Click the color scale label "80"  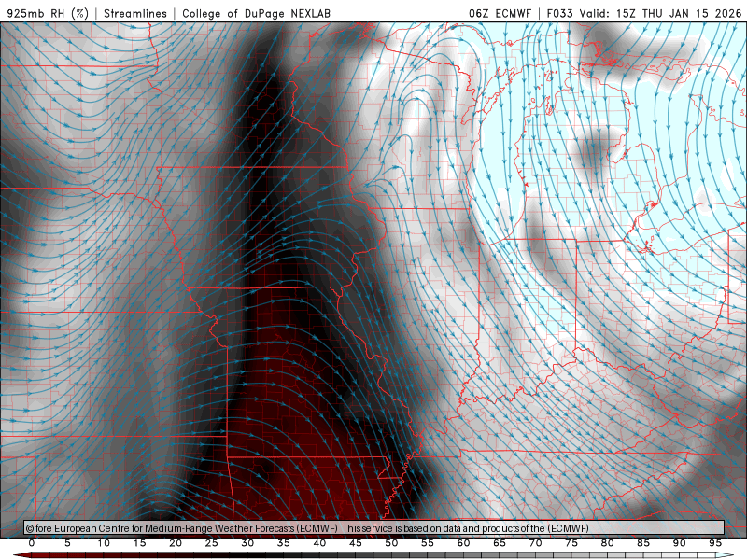click(x=608, y=543)
